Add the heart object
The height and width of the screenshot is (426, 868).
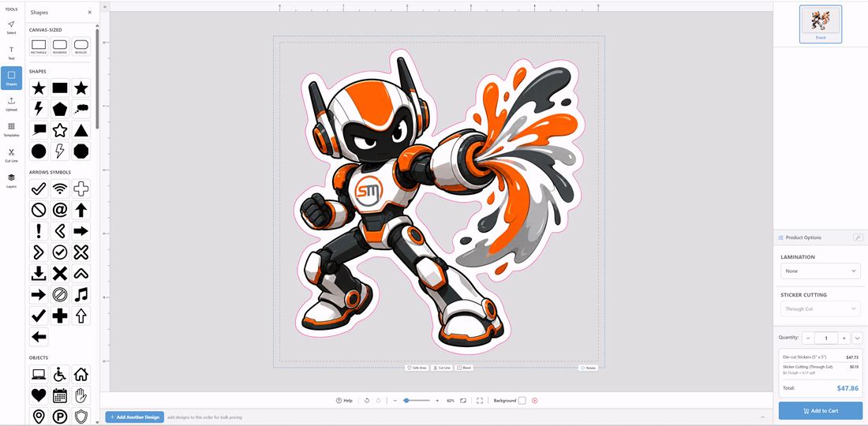click(x=39, y=395)
